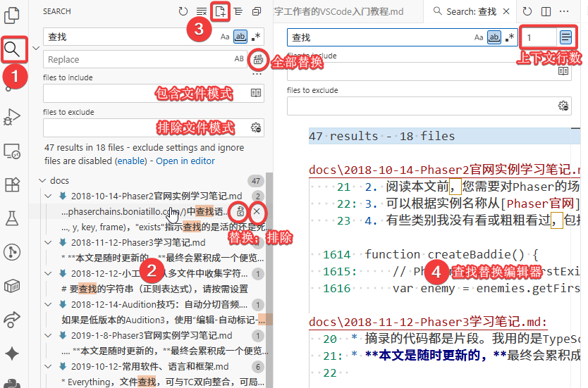
Task: Collapse the Replace row using the chevron
Action: click(x=36, y=48)
